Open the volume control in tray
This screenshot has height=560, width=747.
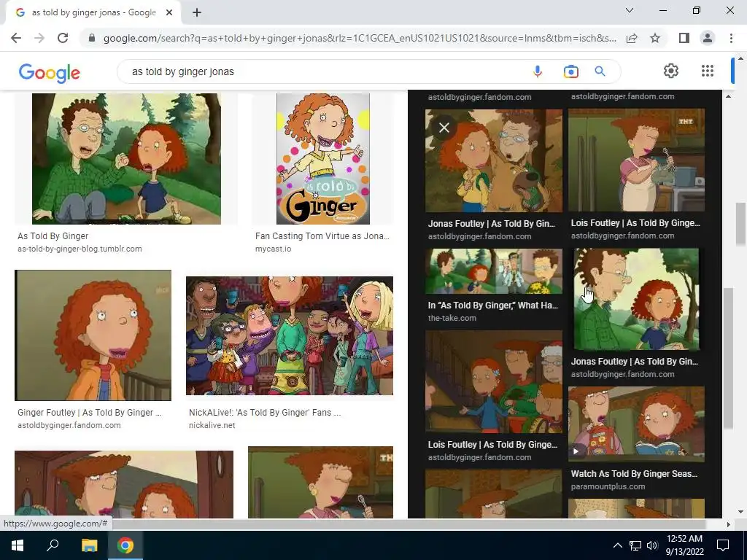(652, 545)
